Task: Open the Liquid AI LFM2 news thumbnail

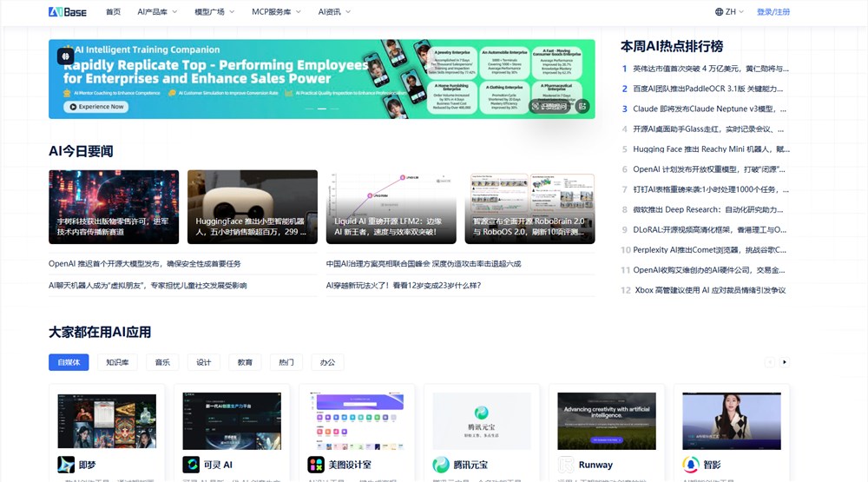Action: click(x=391, y=207)
